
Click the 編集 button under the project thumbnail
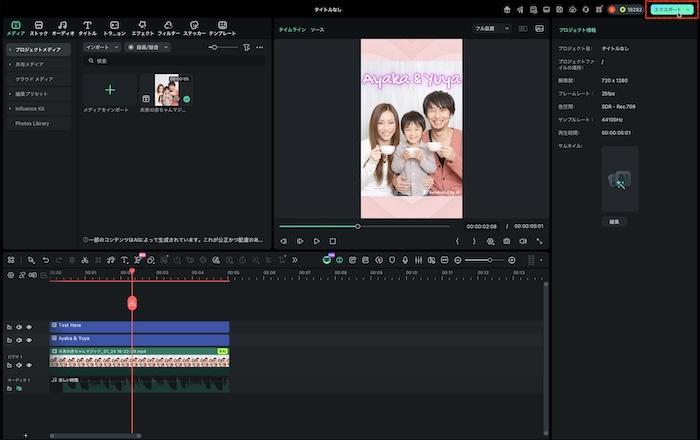pos(614,221)
